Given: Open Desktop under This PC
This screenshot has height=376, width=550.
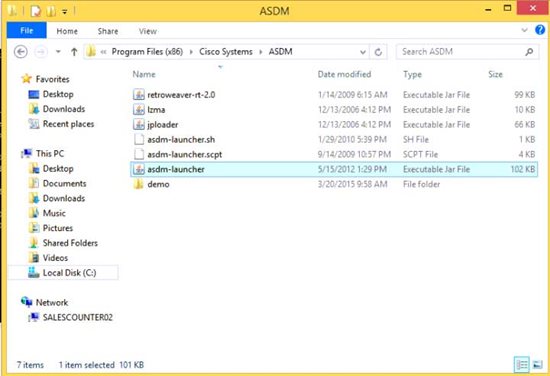Looking at the screenshot, I should 58,168.
